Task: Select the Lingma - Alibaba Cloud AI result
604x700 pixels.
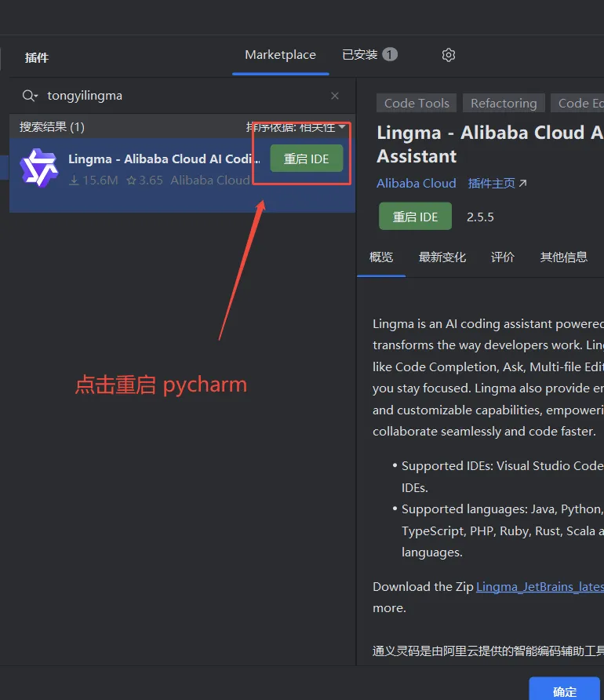Action: 182,174
